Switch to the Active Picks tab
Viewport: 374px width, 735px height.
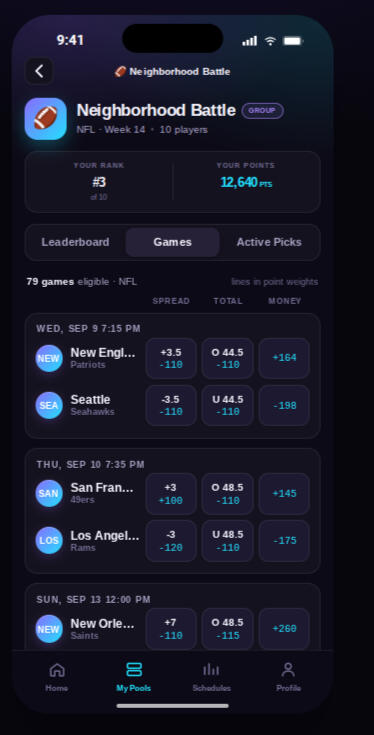[269, 242]
